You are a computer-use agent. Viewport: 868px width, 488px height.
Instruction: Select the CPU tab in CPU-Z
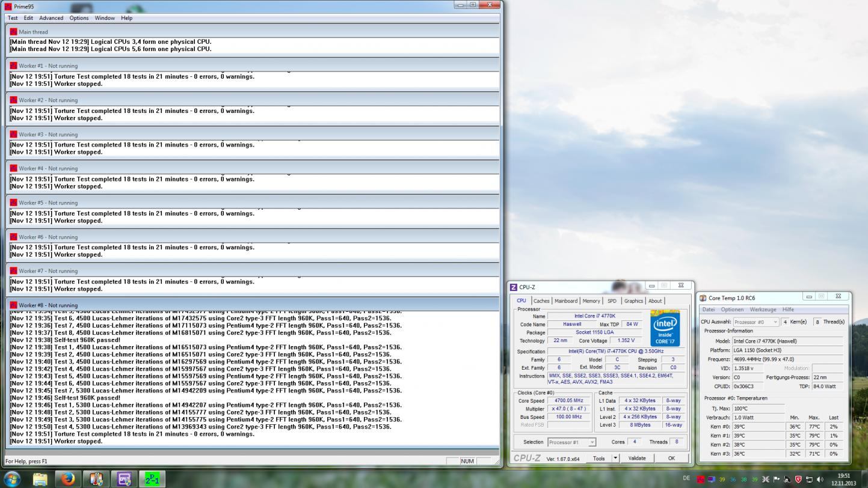coord(521,300)
